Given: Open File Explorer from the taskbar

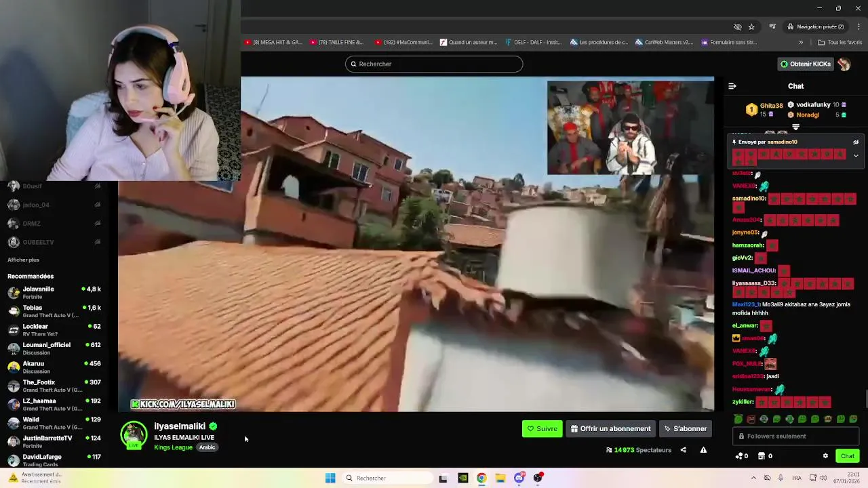Looking at the screenshot, I should [x=500, y=478].
